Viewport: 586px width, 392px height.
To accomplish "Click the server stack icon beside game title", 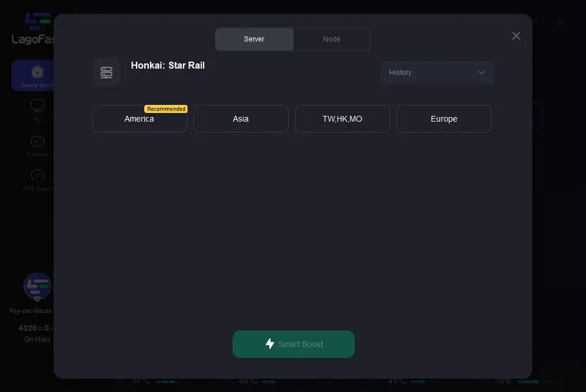I will pyautogui.click(x=106, y=73).
